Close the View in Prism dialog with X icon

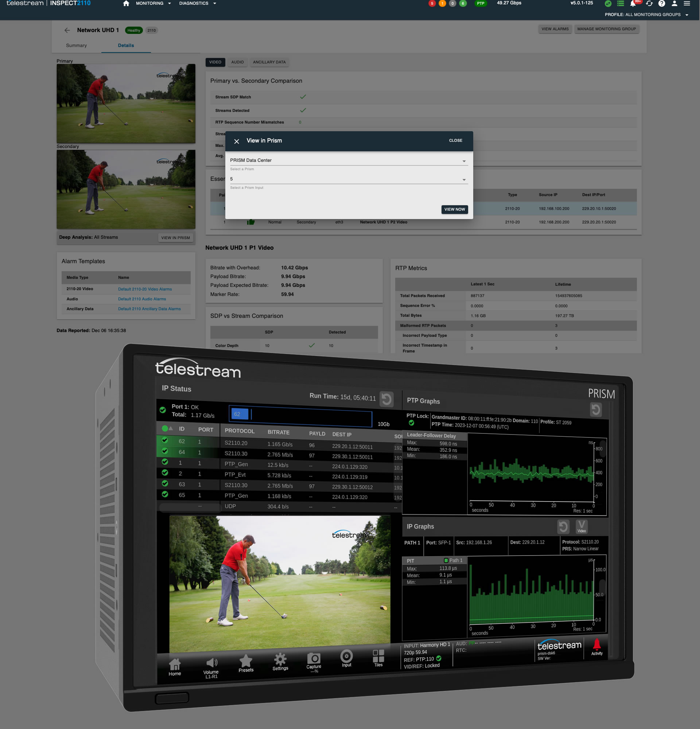tap(237, 141)
